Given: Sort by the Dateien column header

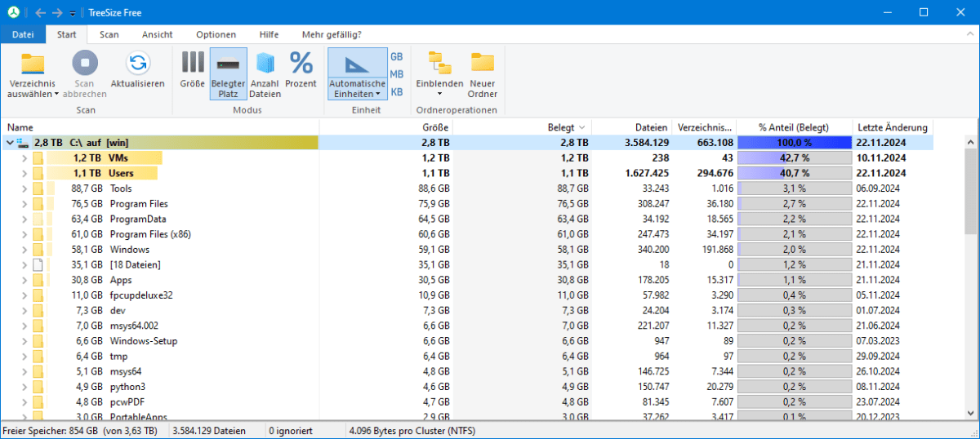Looking at the screenshot, I should pyautogui.click(x=631, y=127).
